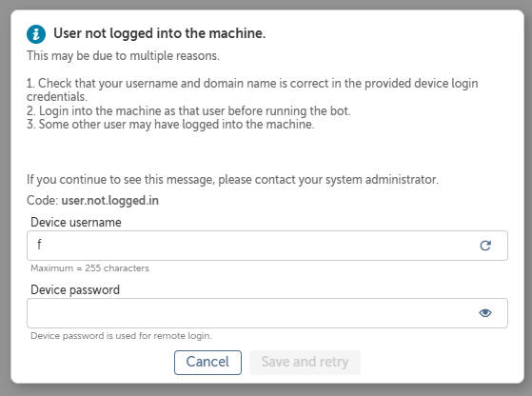Click inside the Device password field
Screen dimensions: 532x396
[267, 313]
